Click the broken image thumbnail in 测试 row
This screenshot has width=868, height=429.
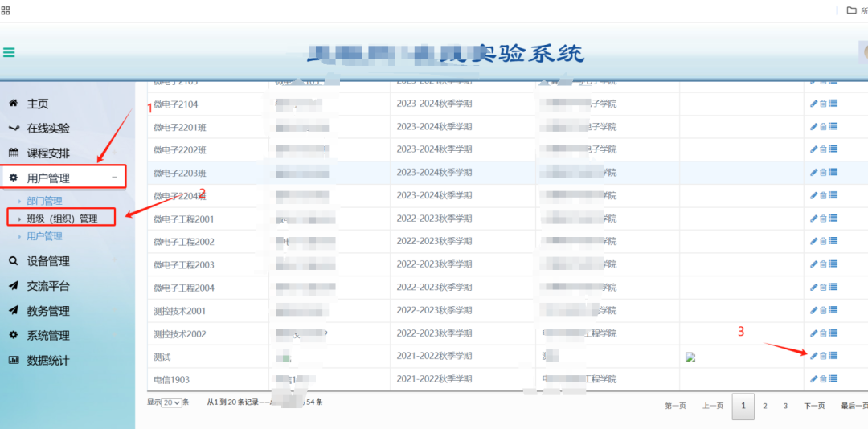coord(690,357)
